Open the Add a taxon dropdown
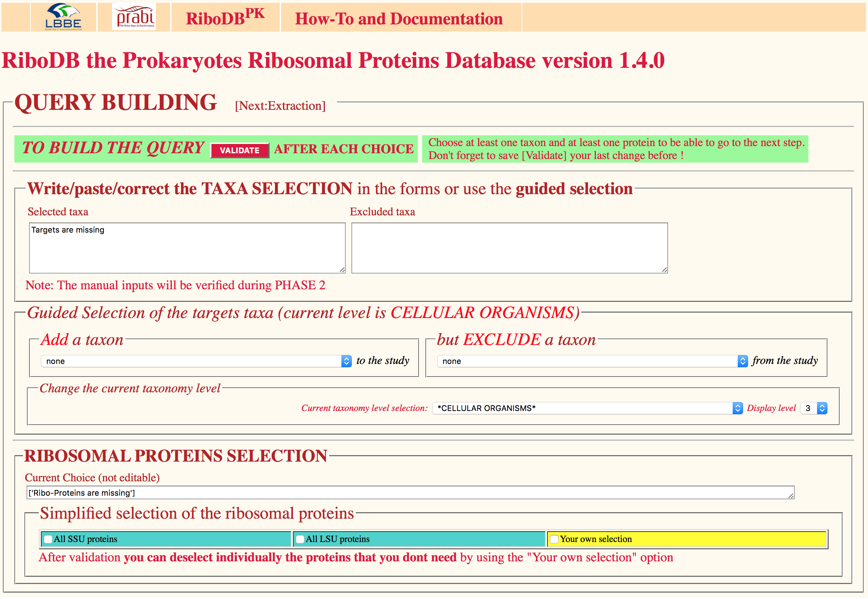Screen dimensions: 868x598 click(x=196, y=361)
